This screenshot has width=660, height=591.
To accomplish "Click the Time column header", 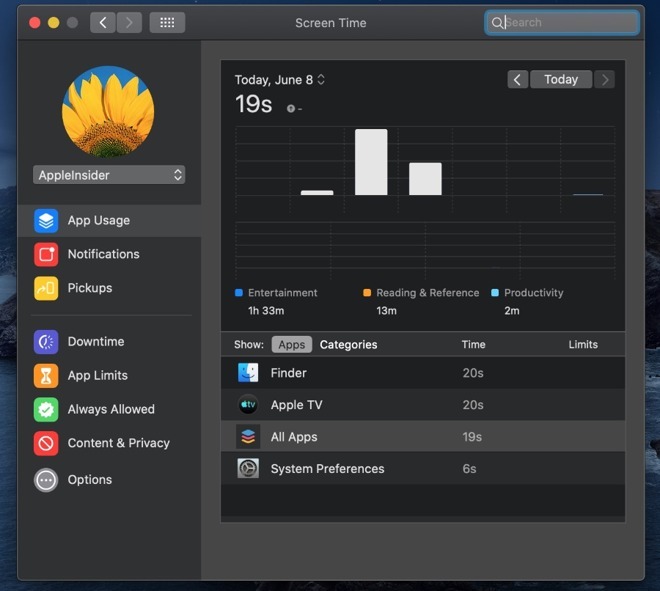I will pyautogui.click(x=474, y=345).
